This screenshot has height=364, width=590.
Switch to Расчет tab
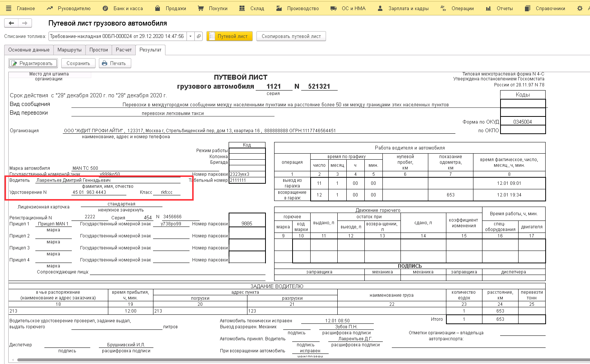[124, 50]
